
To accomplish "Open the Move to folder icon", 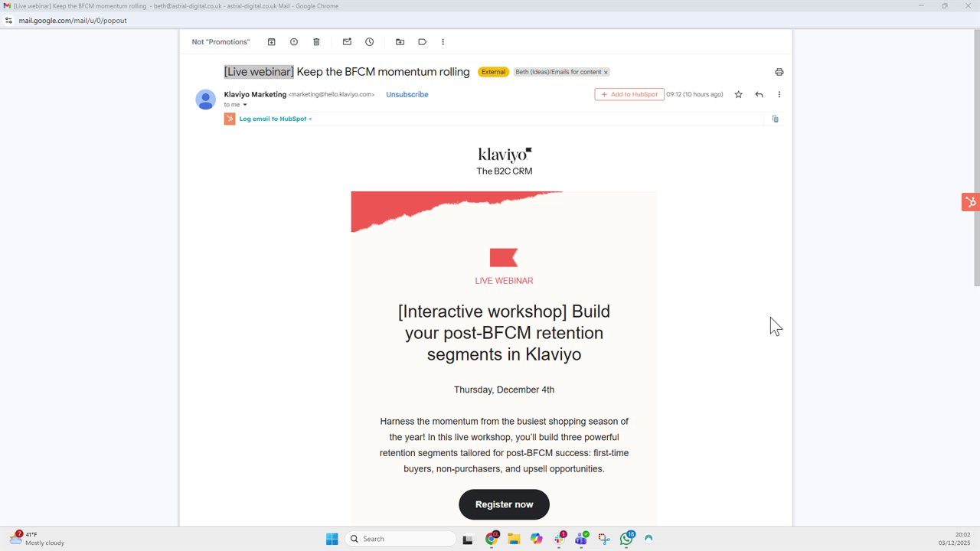I will pyautogui.click(x=400, y=42).
